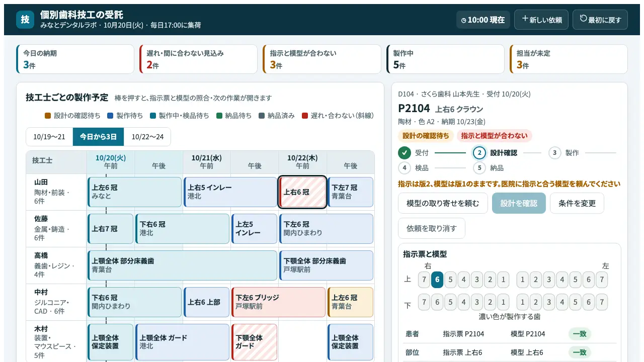This screenshot has height=362, width=644.
Task: Open 山田's 下左7 冠 青葉台 bar
Action: pyautogui.click(x=351, y=192)
